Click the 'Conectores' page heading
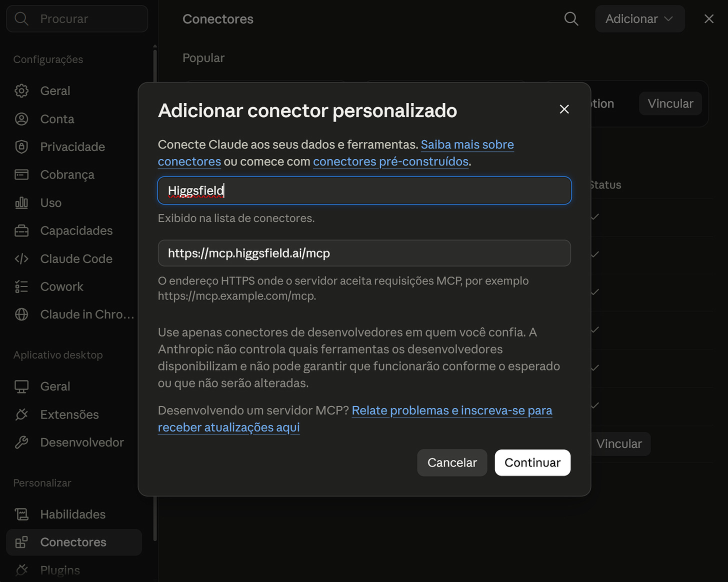The image size is (728, 582). 218,19
